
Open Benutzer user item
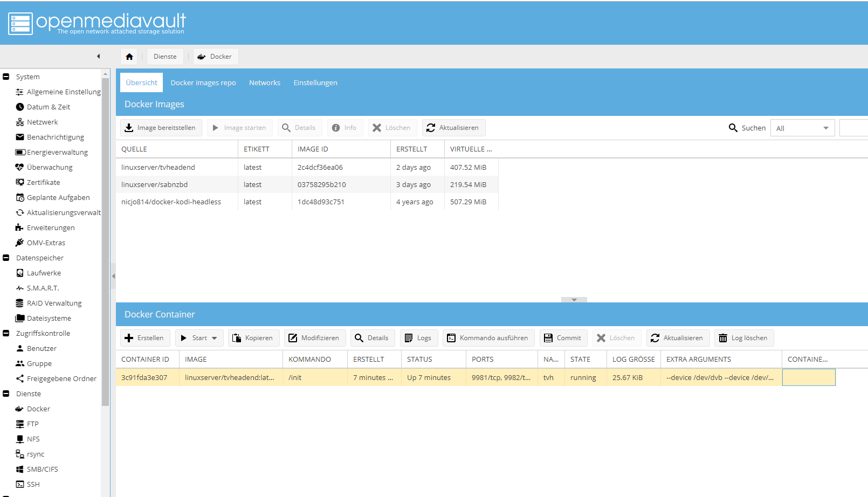(x=36, y=348)
